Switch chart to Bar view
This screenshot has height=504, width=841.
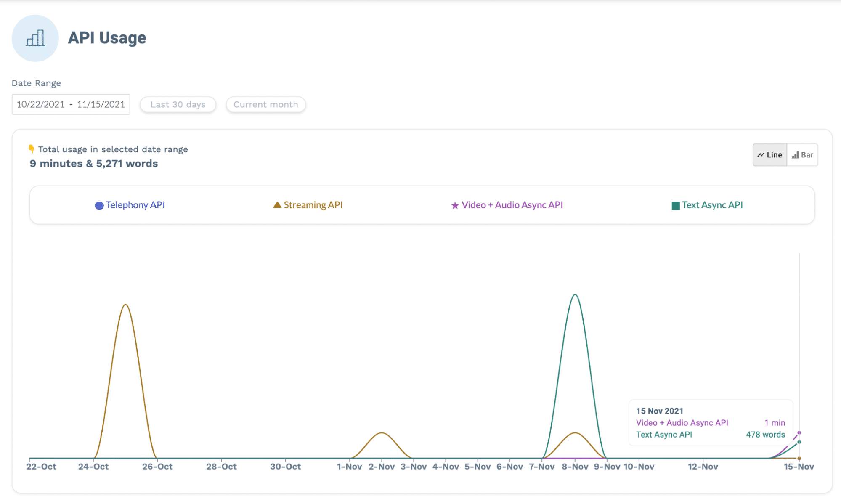802,155
